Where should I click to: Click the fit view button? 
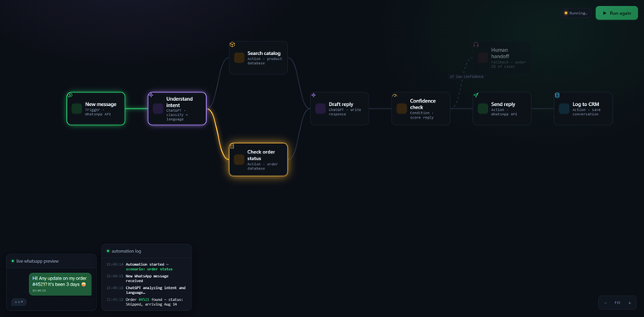click(x=617, y=303)
